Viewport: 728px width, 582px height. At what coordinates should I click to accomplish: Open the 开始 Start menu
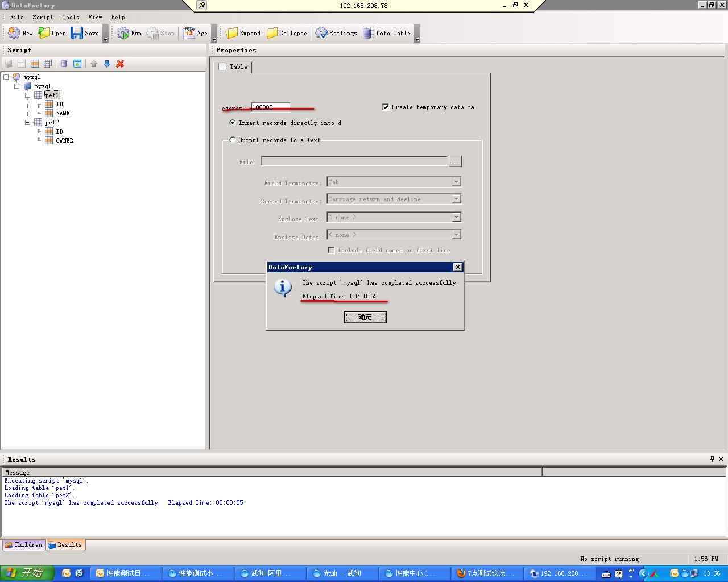tap(27, 573)
